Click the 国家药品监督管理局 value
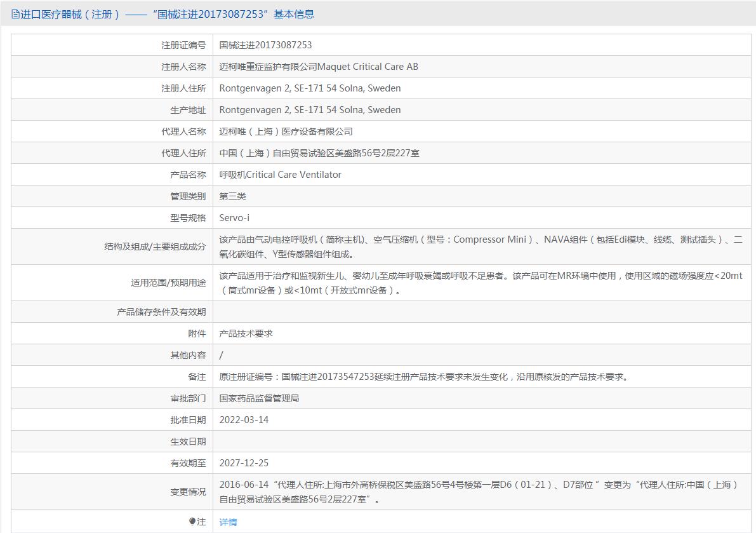Viewport: 756px width, 533px height. pyautogui.click(x=260, y=398)
